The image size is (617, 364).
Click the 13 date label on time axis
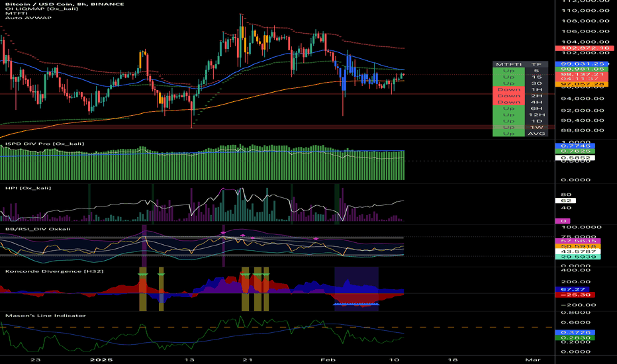point(189,359)
